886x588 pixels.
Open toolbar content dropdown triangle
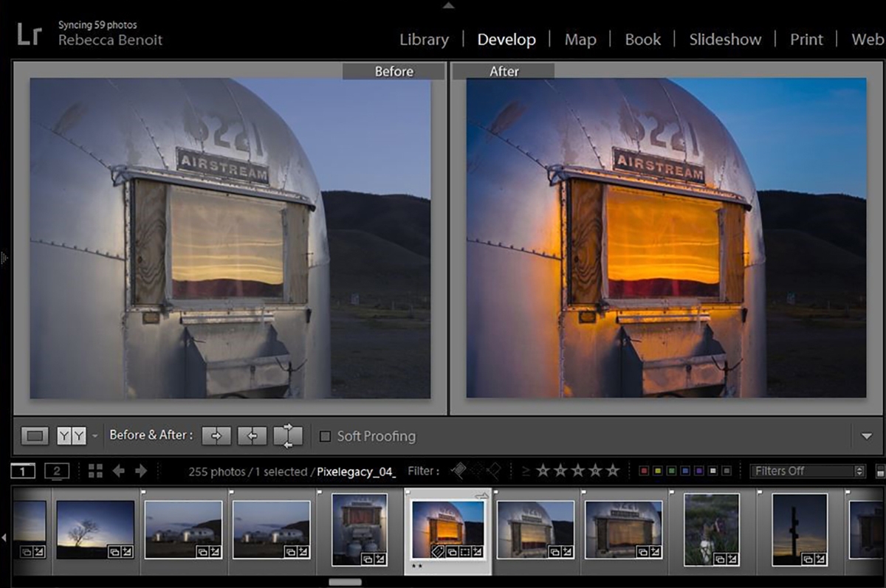click(867, 436)
